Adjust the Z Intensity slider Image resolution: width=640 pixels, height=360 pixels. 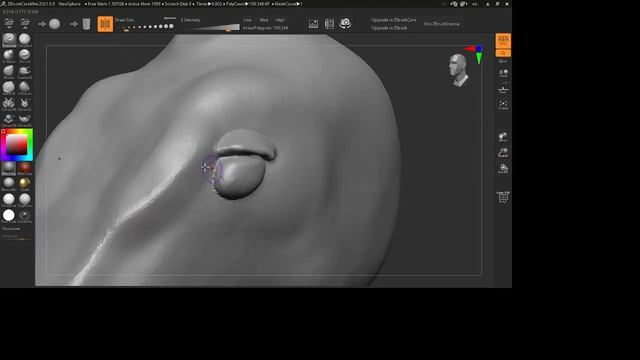click(211, 28)
